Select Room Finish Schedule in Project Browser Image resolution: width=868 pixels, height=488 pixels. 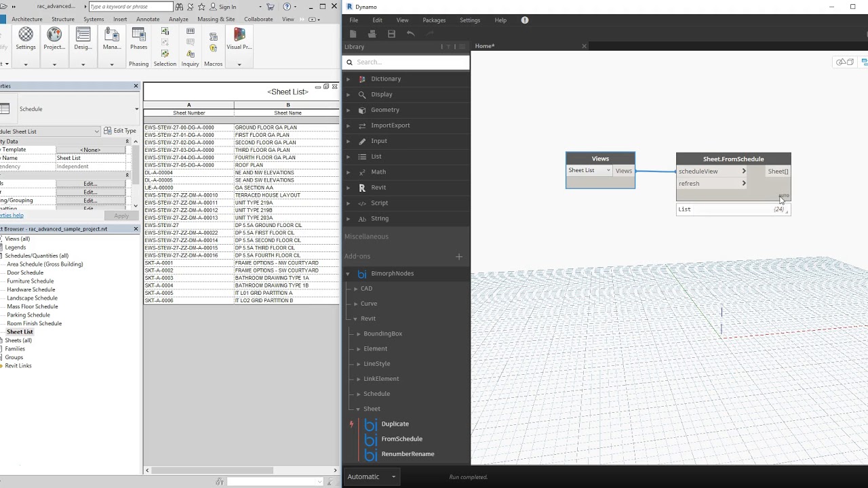(x=34, y=323)
